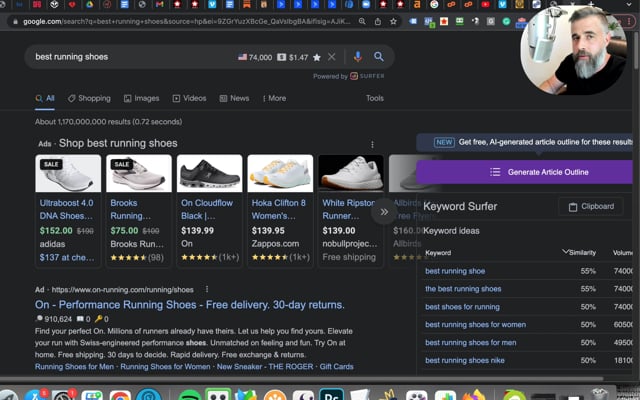Select keyword 'best running shoes for women'
The image size is (640, 400).
coord(476,325)
